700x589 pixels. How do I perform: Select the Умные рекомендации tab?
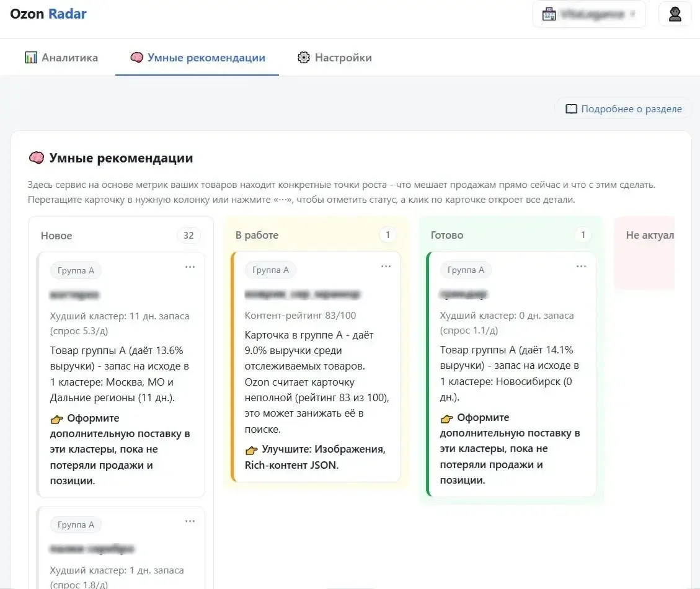pyautogui.click(x=197, y=58)
